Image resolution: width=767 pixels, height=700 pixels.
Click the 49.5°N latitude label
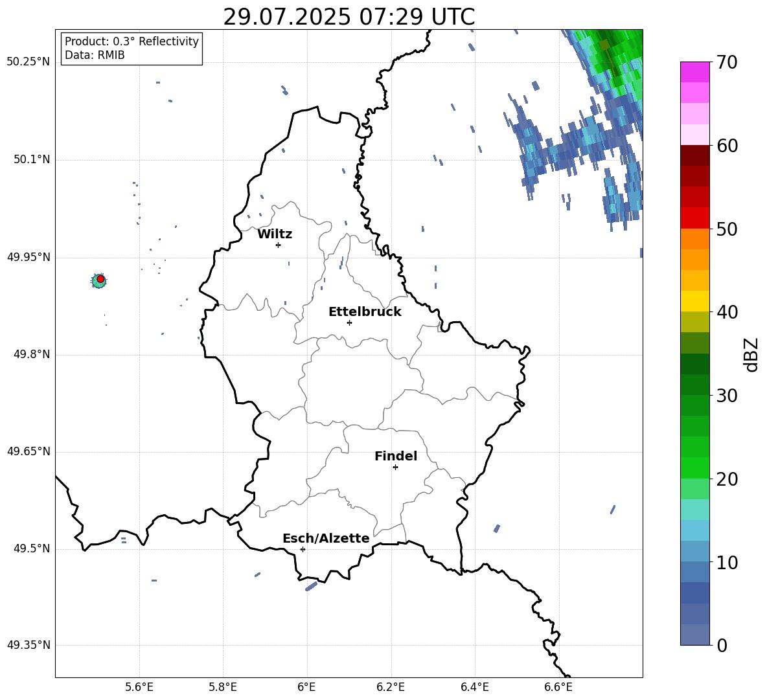click(32, 549)
